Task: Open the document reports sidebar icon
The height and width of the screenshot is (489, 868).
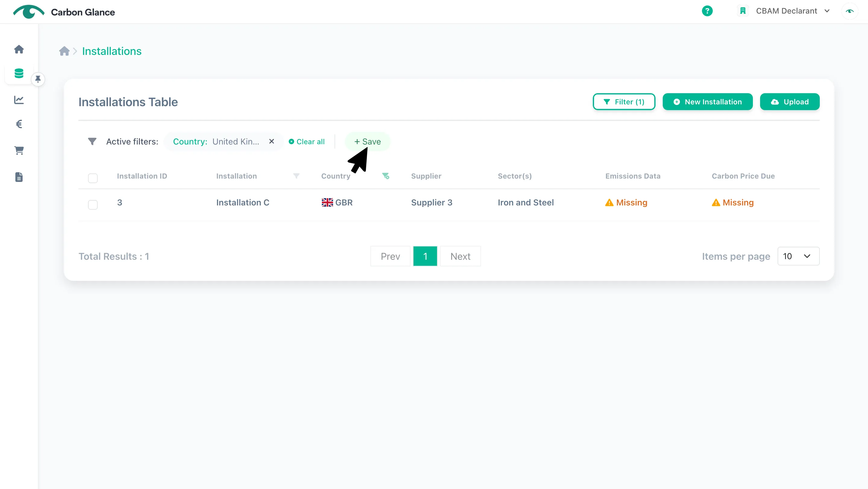Action: (x=19, y=177)
